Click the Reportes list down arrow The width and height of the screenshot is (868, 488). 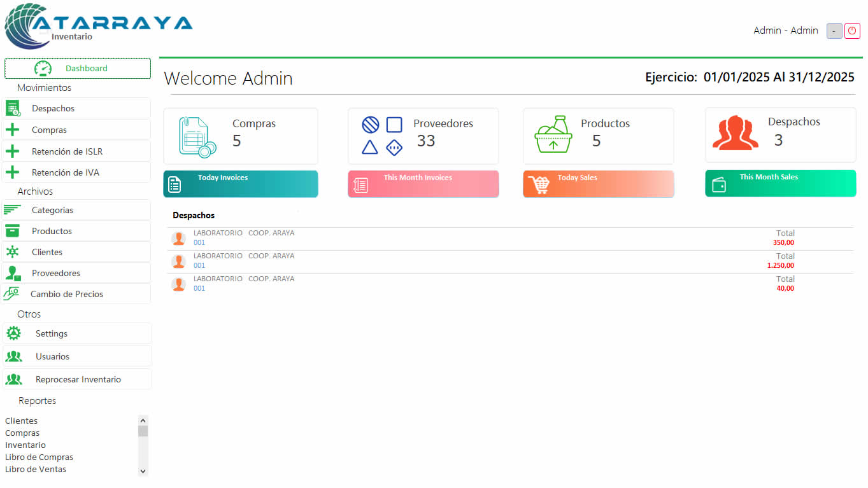click(x=143, y=471)
